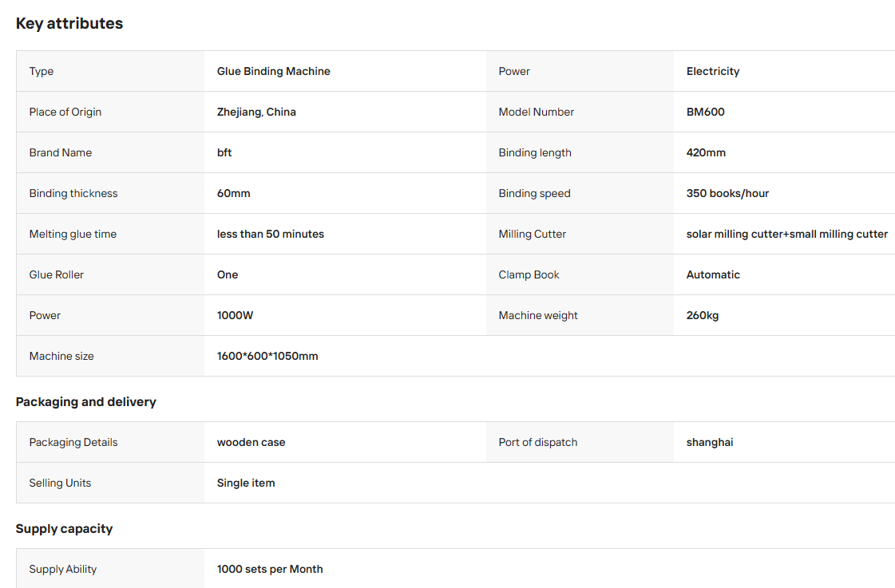
Task: Click the Brand Name label
Action: pos(61,153)
